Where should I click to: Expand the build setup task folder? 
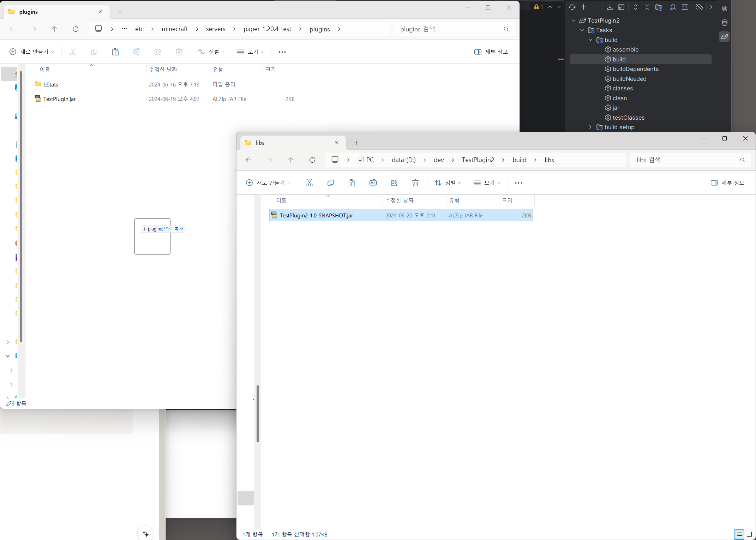590,127
